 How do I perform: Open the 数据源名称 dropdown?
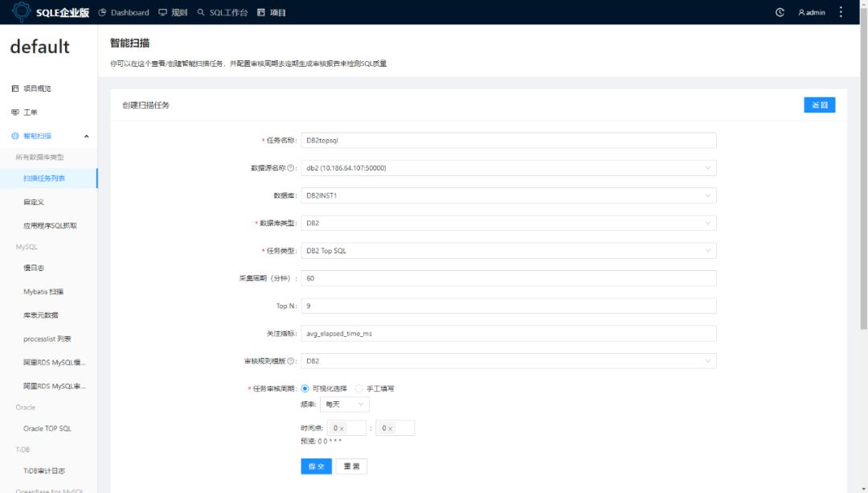(509, 168)
